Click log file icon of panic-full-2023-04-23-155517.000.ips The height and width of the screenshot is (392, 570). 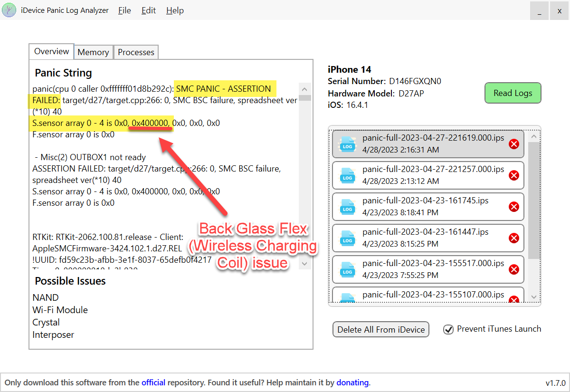[x=347, y=269]
